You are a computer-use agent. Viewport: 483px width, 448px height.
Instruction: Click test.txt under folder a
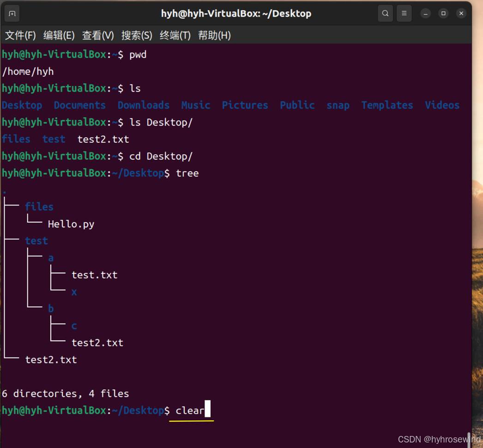(95, 275)
